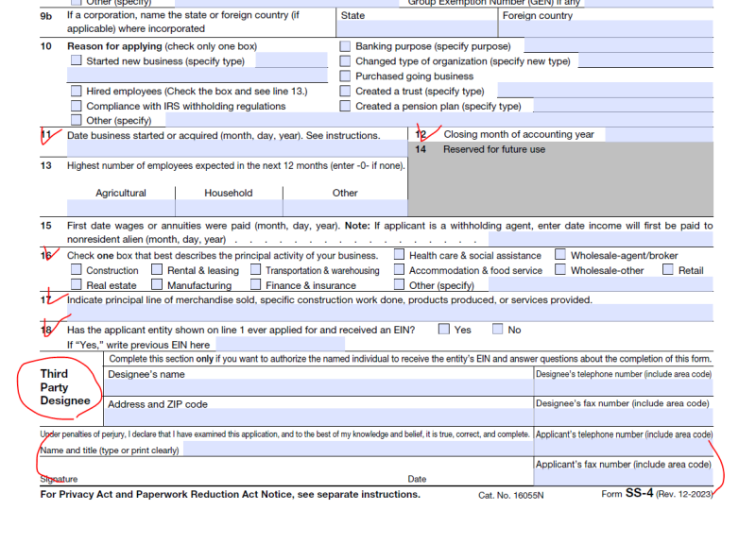Tick the Real estate checkbox
This screenshot has width=756, height=544.
point(77,284)
